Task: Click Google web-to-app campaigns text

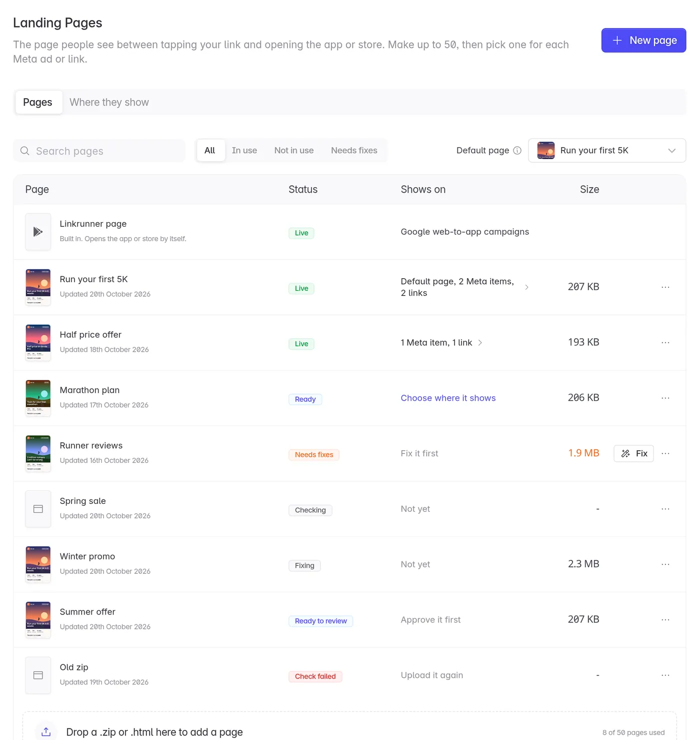Action: (x=464, y=232)
